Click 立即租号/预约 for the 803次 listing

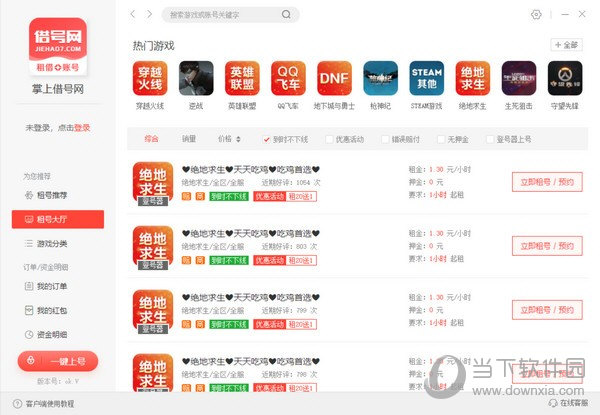tap(547, 246)
